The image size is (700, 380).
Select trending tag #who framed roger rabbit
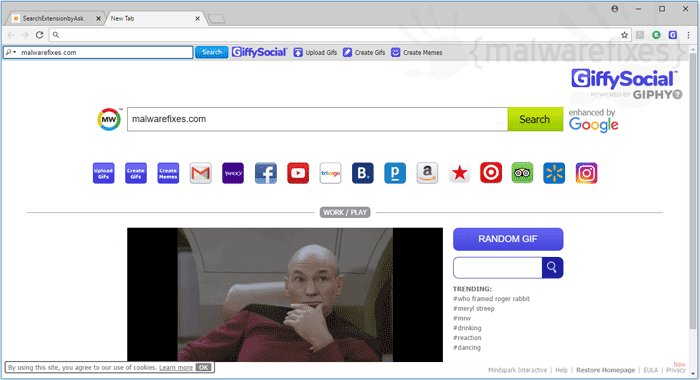tap(491, 299)
